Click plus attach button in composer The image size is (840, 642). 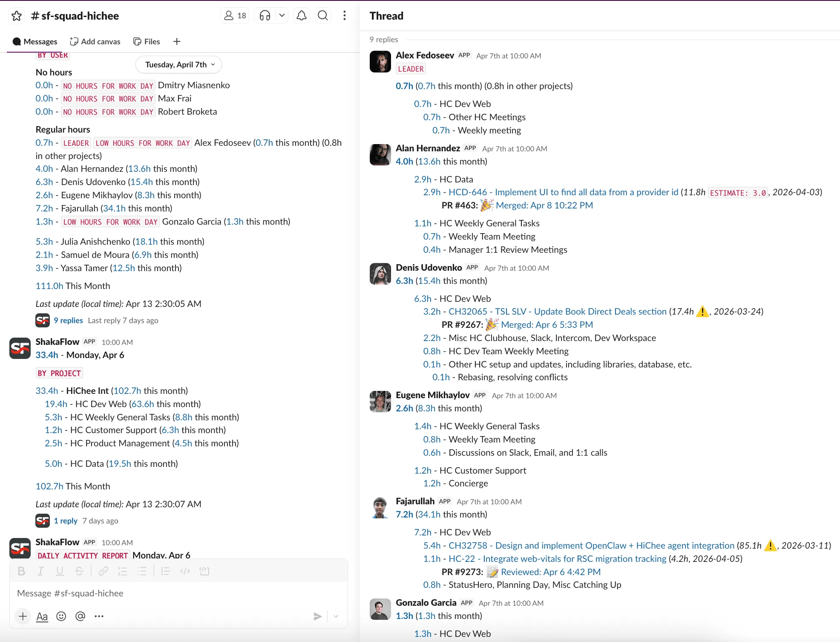(23, 616)
